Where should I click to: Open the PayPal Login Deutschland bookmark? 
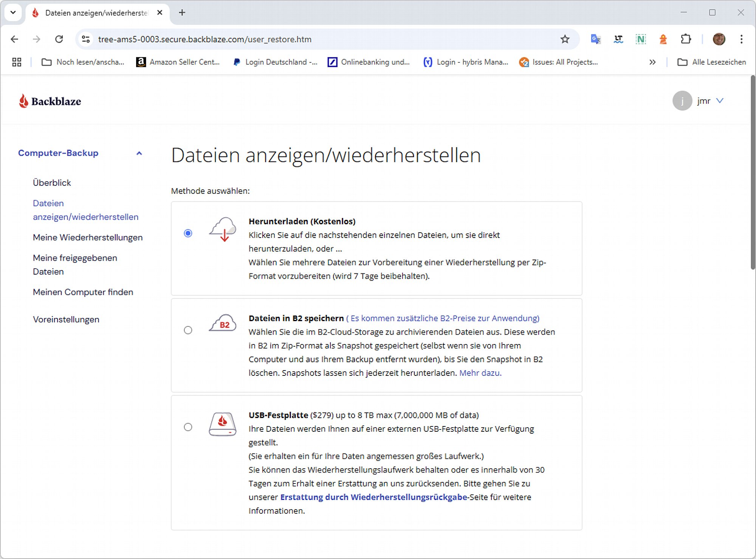coord(275,62)
